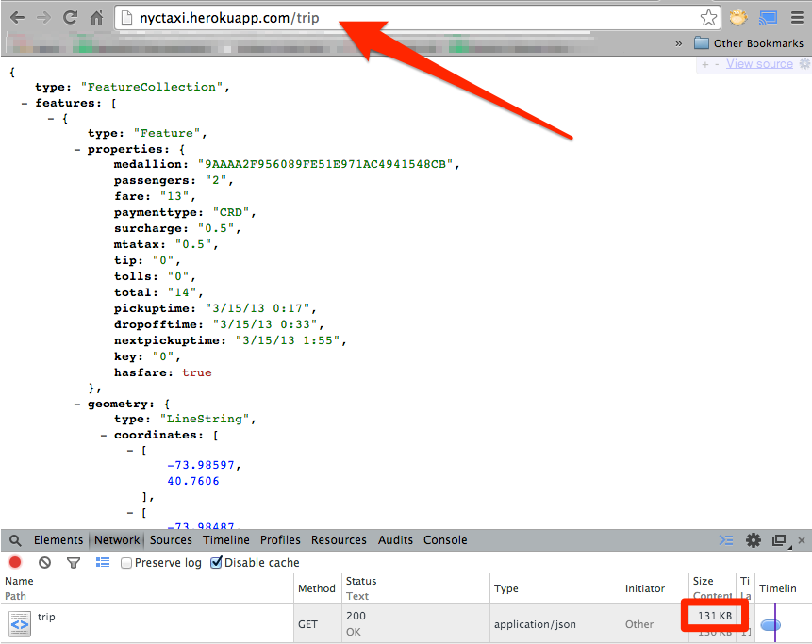Enable the Preserve log checkbox
The width and height of the screenshot is (812, 644).
(x=125, y=563)
